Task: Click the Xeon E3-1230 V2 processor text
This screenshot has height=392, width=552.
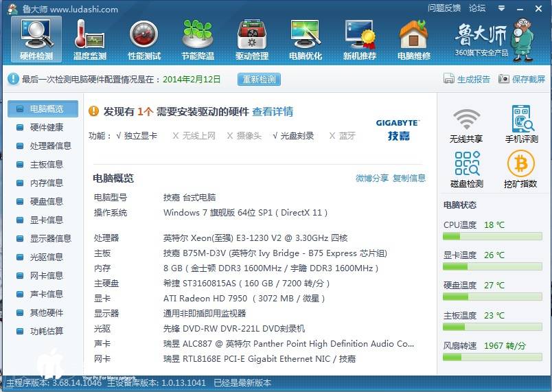Action: click(255, 238)
